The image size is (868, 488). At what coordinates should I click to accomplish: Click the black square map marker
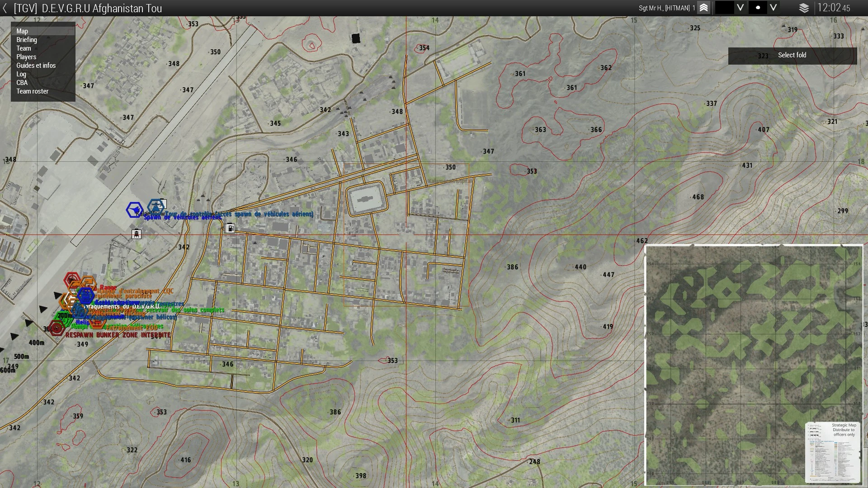point(356,39)
